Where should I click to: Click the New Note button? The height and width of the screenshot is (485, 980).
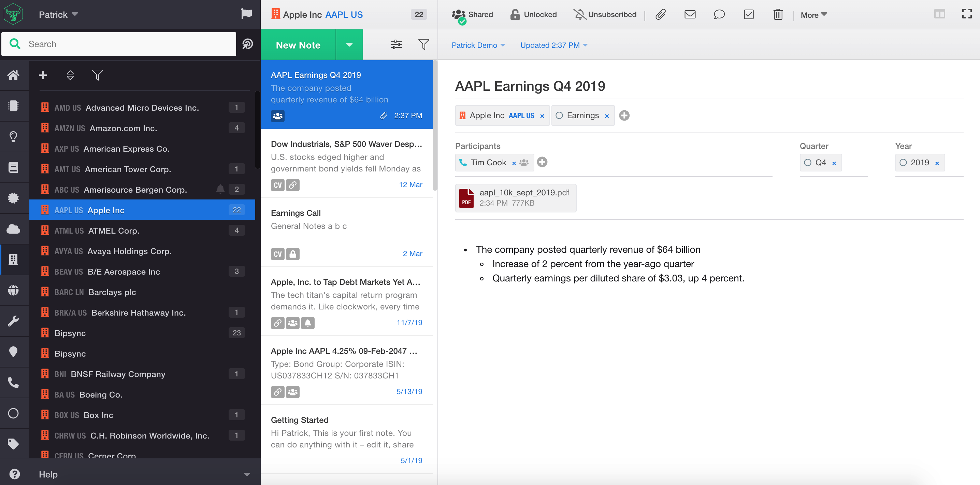click(x=298, y=45)
